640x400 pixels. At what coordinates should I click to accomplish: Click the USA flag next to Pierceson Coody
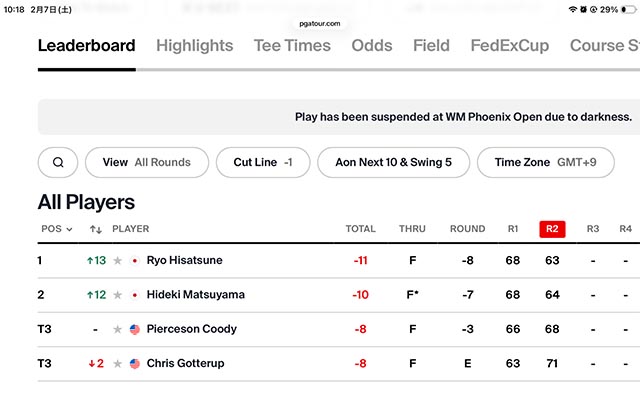coord(135,329)
